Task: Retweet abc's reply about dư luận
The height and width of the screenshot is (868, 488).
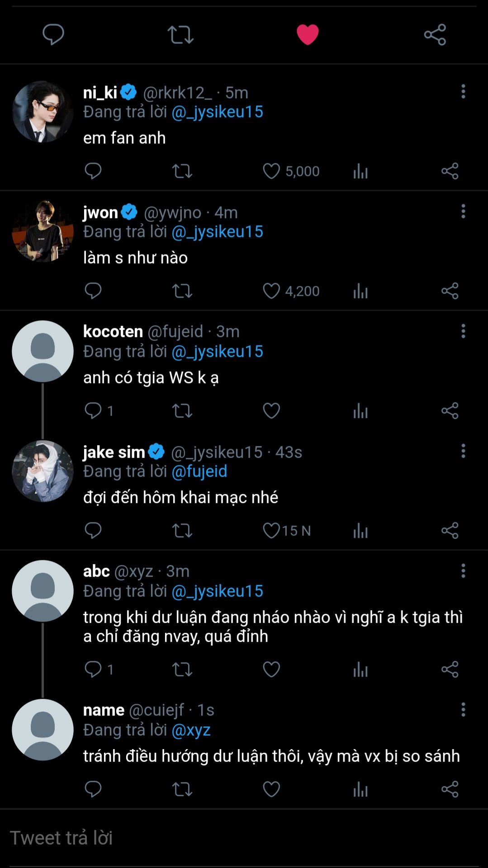Action: coord(182,669)
